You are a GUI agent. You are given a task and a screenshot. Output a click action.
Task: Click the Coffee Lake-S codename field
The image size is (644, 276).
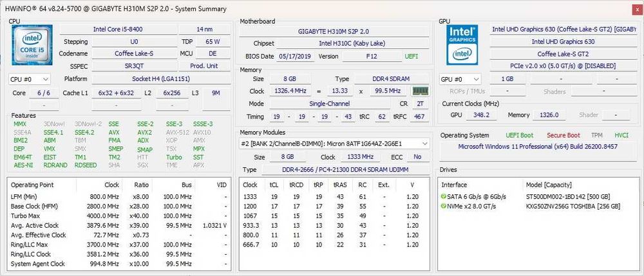(x=134, y=54)
